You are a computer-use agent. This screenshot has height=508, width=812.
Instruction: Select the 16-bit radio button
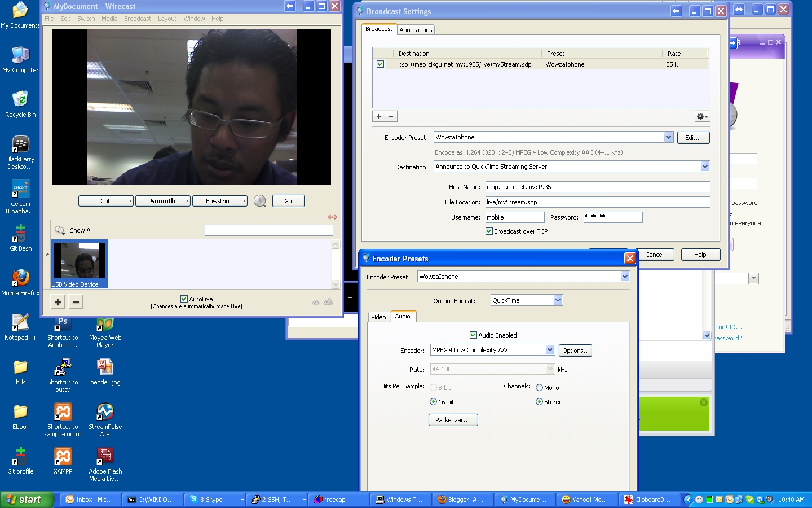coord(433,402)
